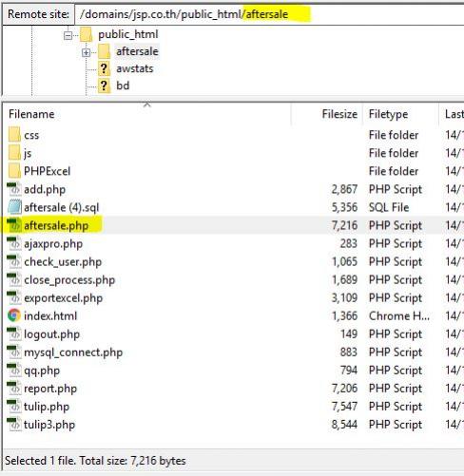Click the aftersale.php file icon

coord(14,225)
